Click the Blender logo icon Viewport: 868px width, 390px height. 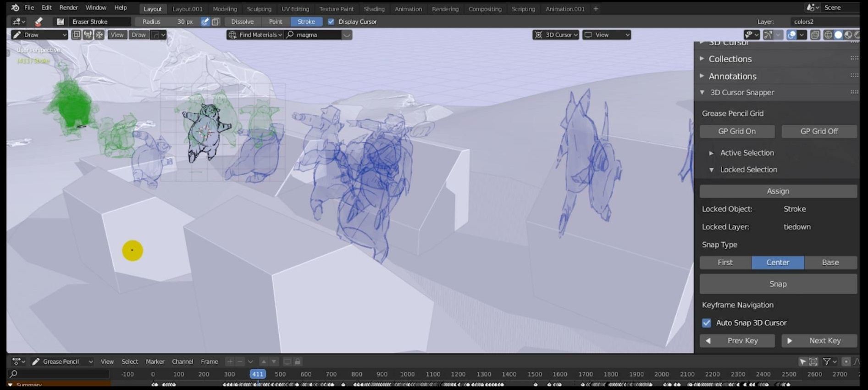coord(15,8)
